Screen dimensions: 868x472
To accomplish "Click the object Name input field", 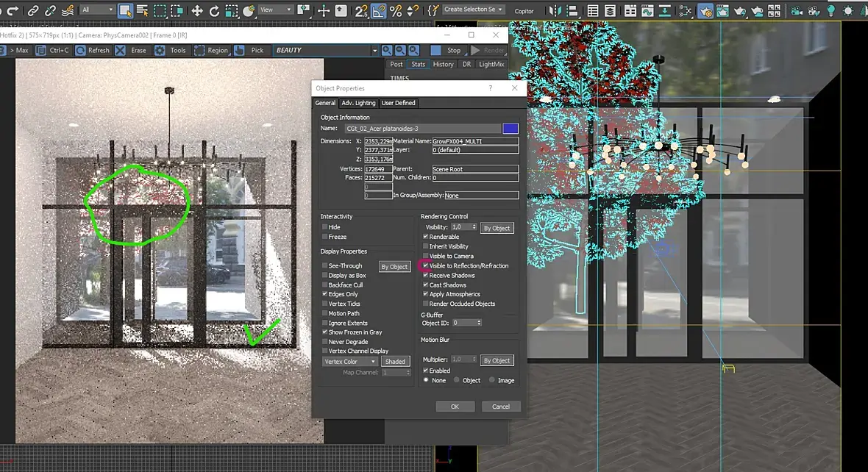I will pyautogui.click(x=421, y=129).
